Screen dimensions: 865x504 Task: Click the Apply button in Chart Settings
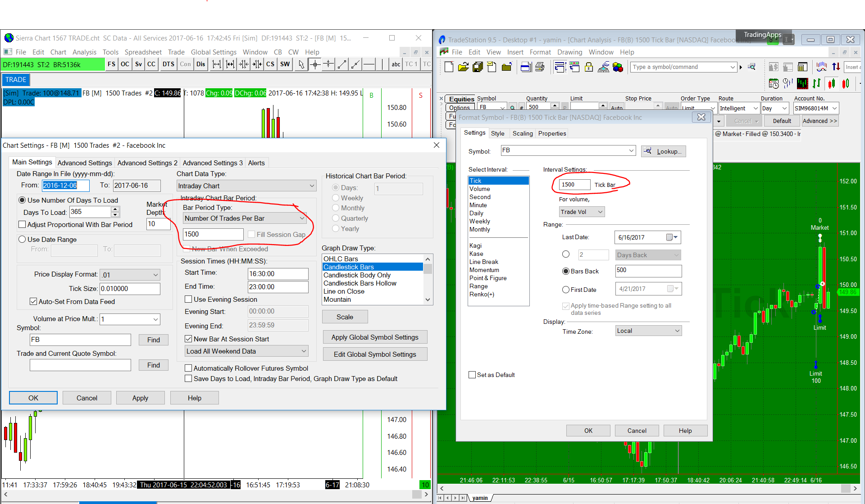click(x=140, y=398)
